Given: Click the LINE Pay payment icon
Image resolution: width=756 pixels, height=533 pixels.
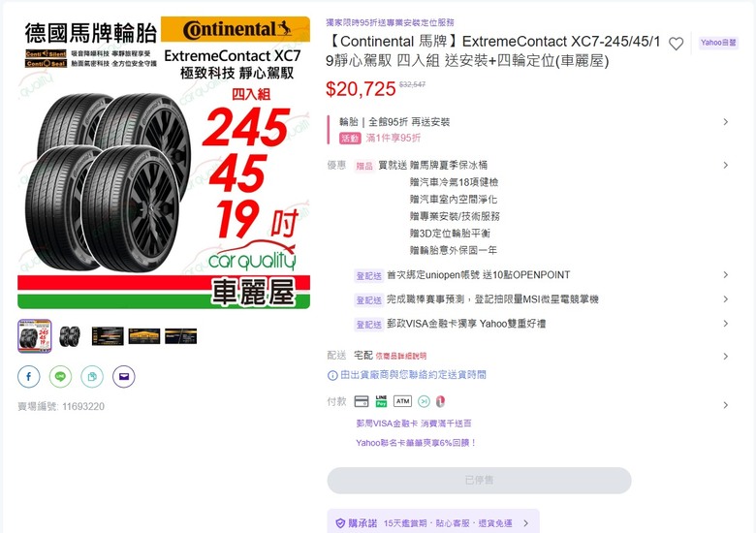Looking at the screenshot, I should (381, 401).
